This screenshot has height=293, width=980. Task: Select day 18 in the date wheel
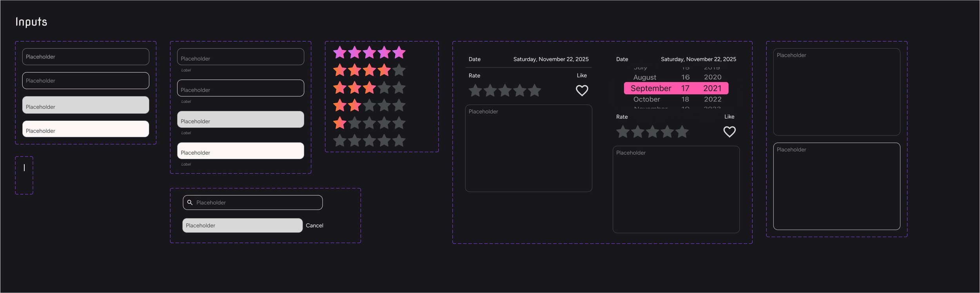coord(685,99)
